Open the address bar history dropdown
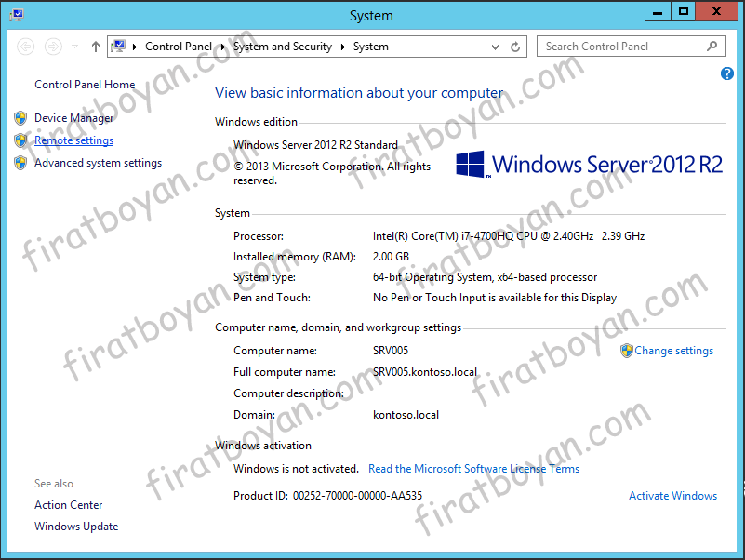Screen dimensions: 745x560 [x=495, y=47]
